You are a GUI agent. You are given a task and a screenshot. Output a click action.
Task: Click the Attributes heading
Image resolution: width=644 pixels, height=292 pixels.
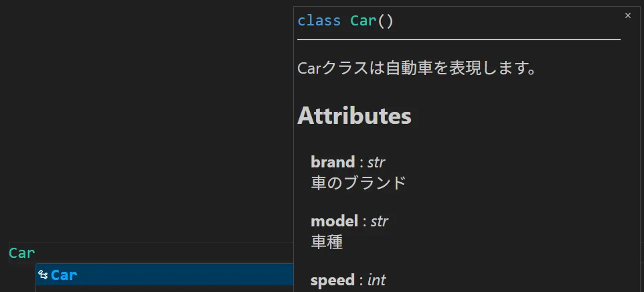click(x=354, y=116)
